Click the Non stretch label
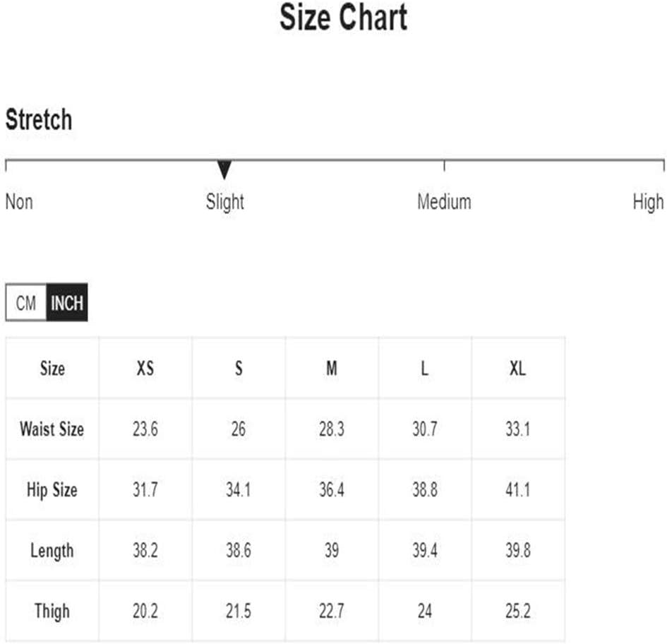The height and width of the screenshot is (644, 667). click(19, 202)
